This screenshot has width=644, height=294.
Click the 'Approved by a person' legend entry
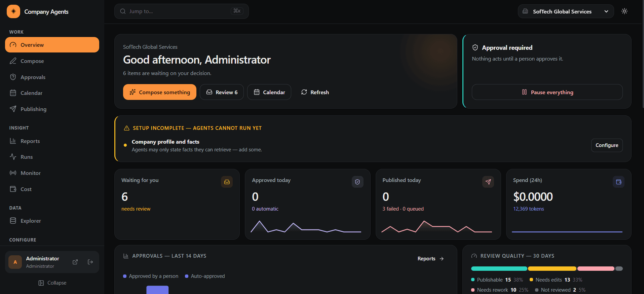pos(151,276)
